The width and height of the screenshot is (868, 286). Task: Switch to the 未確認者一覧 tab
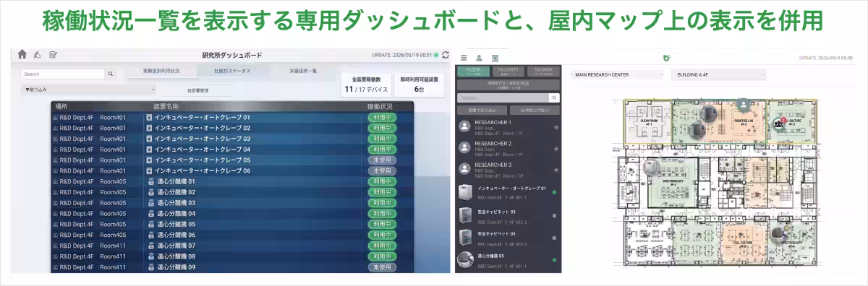point(303,71)
